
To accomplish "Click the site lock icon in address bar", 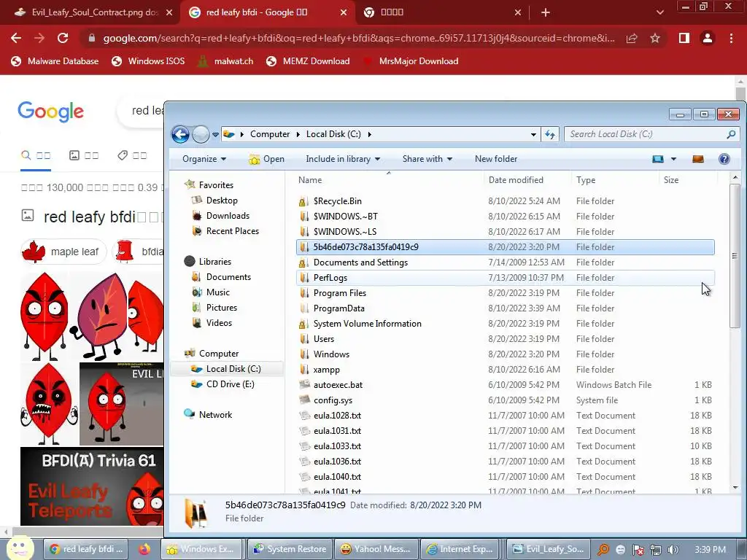I will (92, 38).
